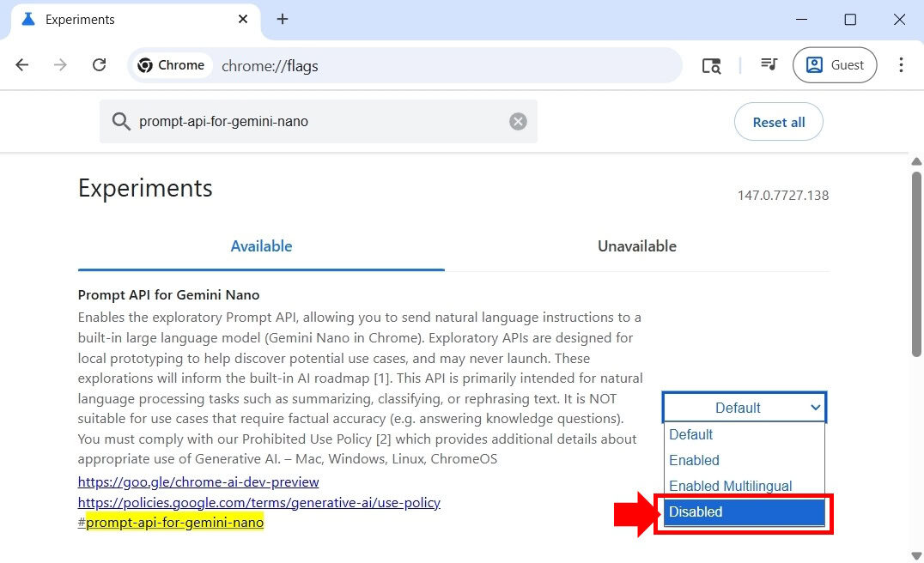Open the Chrome site info chip
Screen dimensions: 924x563
point(172,65)
